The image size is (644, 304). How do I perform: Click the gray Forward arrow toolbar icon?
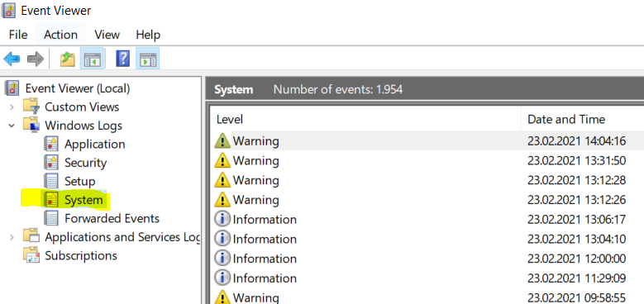pyautogui.click(x=36, y=59)
